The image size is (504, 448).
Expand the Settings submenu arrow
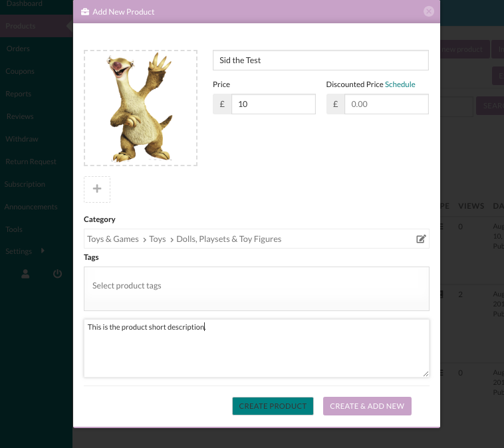coord(43,251)
